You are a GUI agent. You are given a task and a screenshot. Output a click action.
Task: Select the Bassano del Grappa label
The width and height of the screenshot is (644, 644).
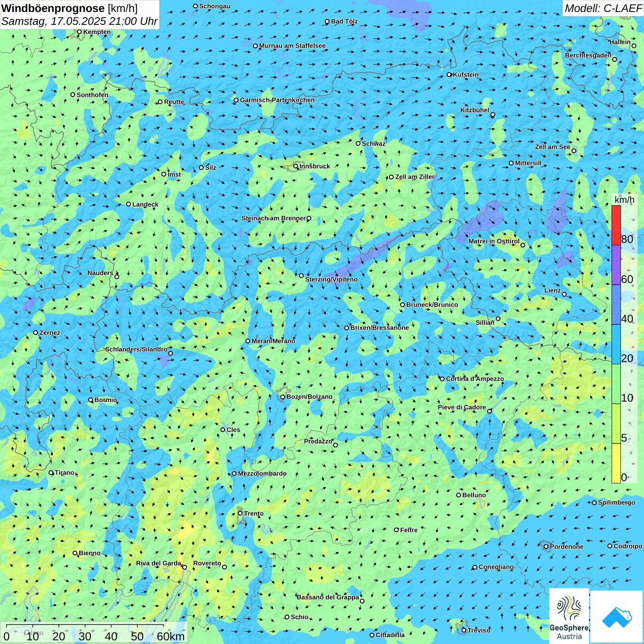(x=328, y=597)
